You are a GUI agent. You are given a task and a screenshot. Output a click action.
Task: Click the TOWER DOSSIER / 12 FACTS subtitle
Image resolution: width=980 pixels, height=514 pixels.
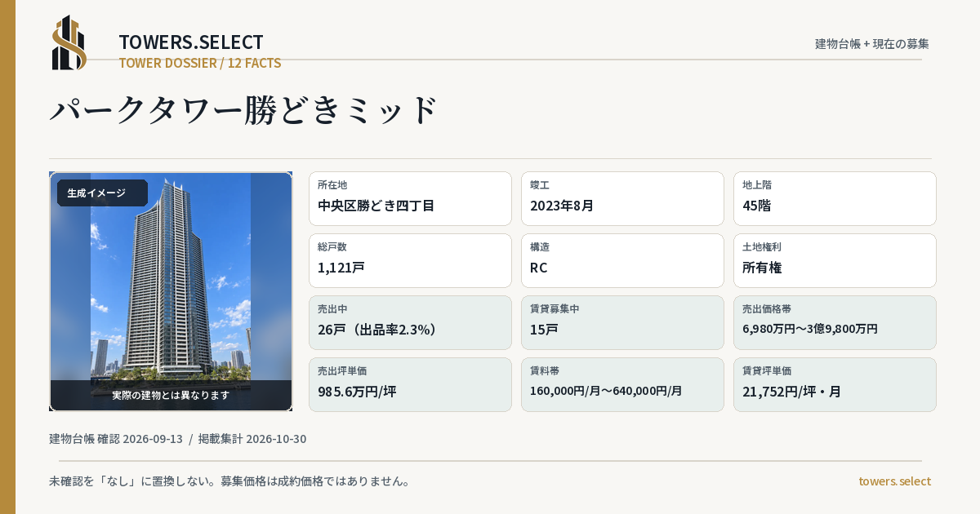[x=200, y=63]
